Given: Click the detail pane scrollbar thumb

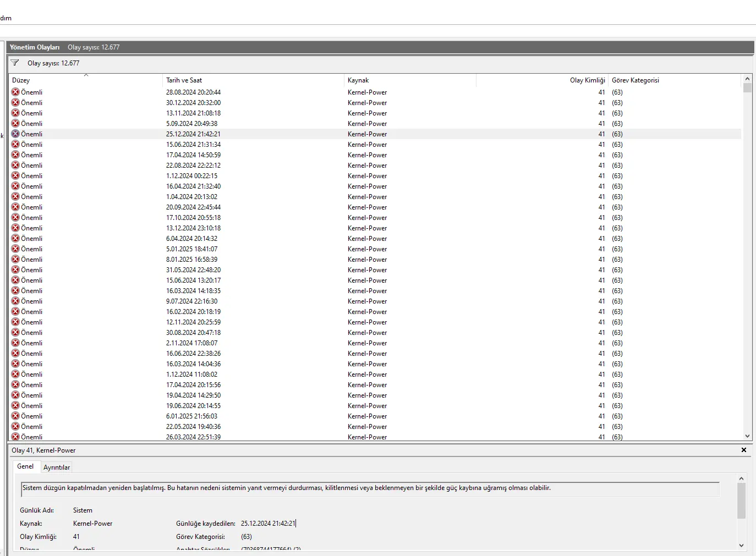Looking at the screenshot, I should (x=741, y=501).
